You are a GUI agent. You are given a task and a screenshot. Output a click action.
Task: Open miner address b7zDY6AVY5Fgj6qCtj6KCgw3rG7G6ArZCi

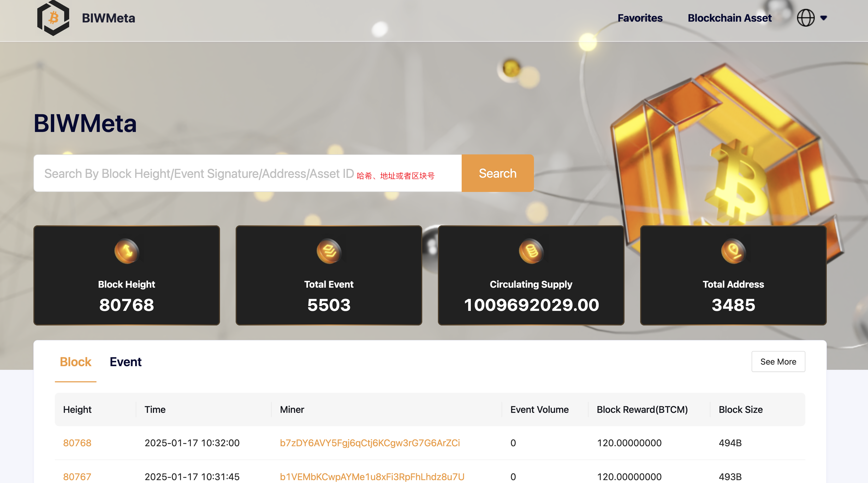tap(370, 443)
